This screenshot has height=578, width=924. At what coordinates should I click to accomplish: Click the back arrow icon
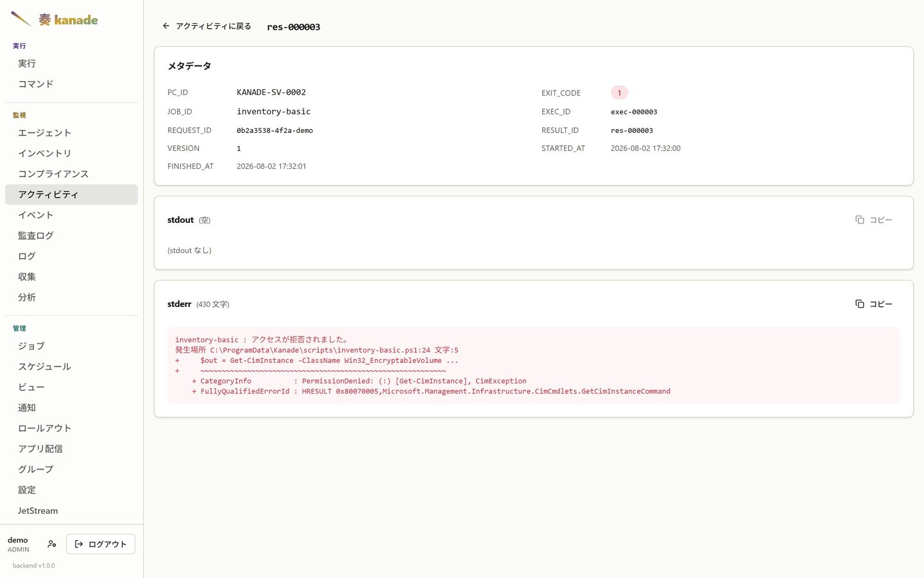pos(166,26)
